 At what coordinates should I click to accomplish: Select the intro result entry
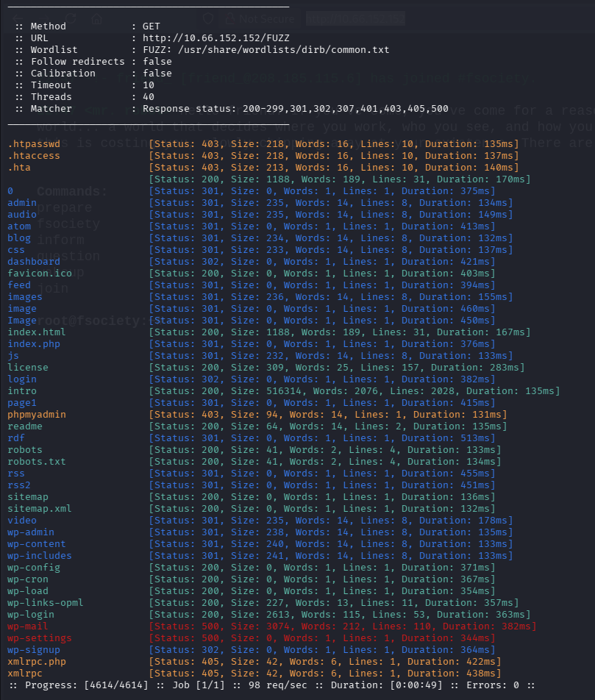point(22,390)
